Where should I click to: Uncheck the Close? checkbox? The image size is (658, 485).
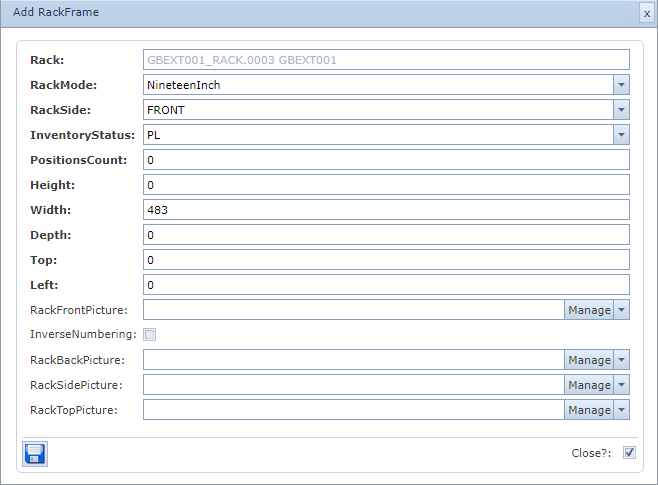[629, 453]
